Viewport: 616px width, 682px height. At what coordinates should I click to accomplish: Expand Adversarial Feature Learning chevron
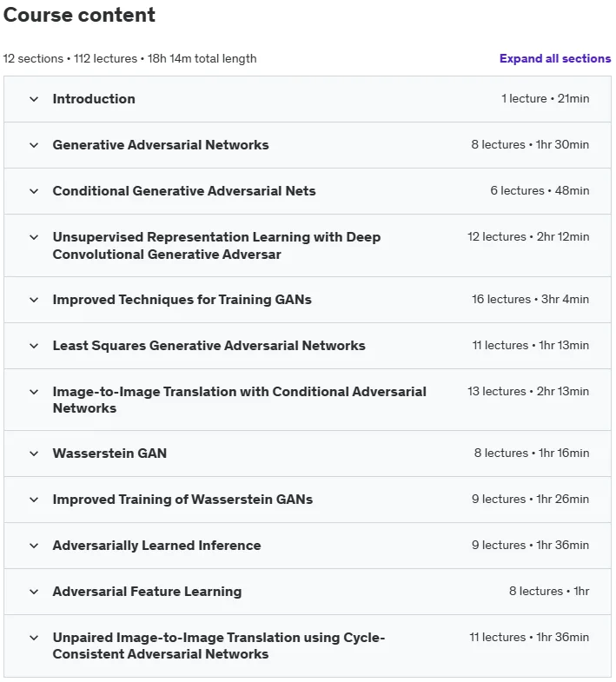[x=34, y=593]
